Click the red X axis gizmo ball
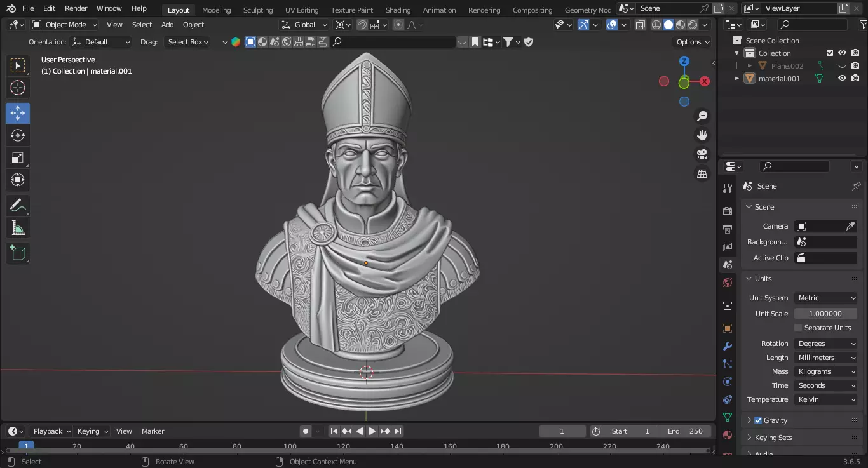The width and height of the screenshot is (868, 468). pyautogui.click(x=704, y=81)
